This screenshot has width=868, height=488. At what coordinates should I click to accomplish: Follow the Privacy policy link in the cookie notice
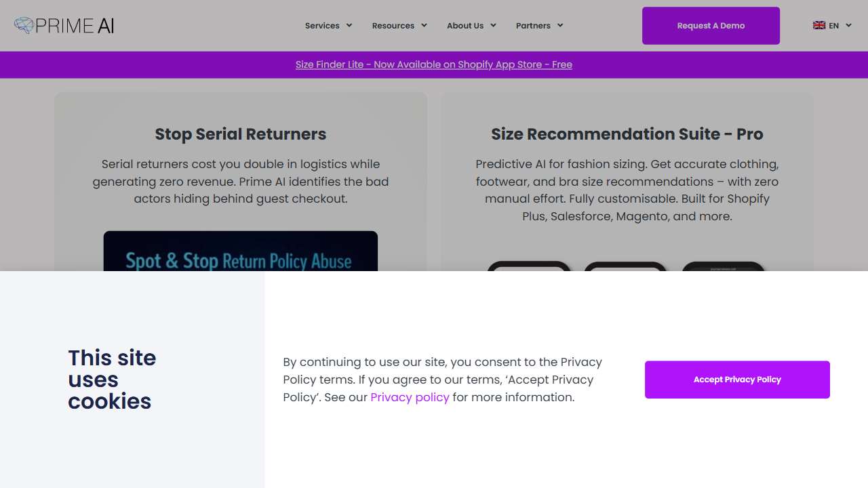pos(410,397)
